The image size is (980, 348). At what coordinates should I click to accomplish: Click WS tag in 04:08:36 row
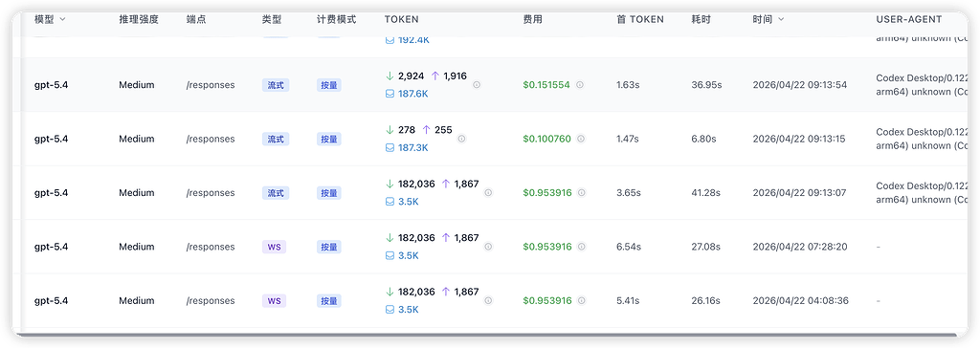274,300
